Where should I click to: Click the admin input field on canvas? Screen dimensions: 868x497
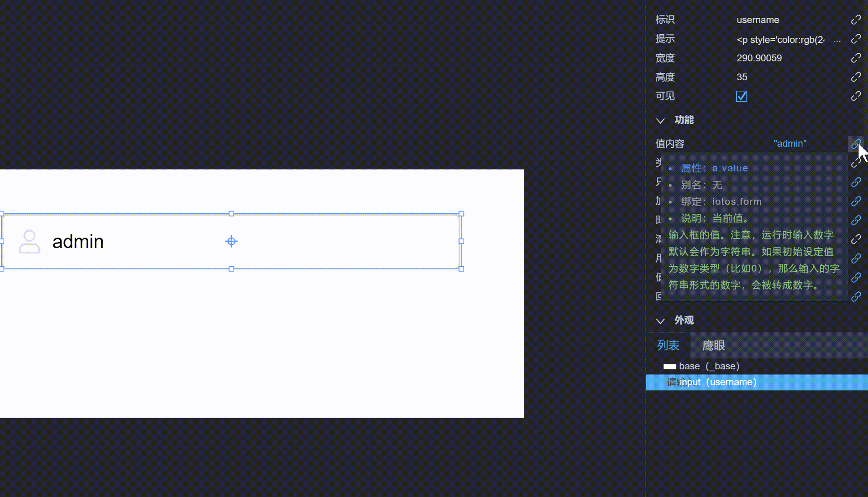(183, 241)
